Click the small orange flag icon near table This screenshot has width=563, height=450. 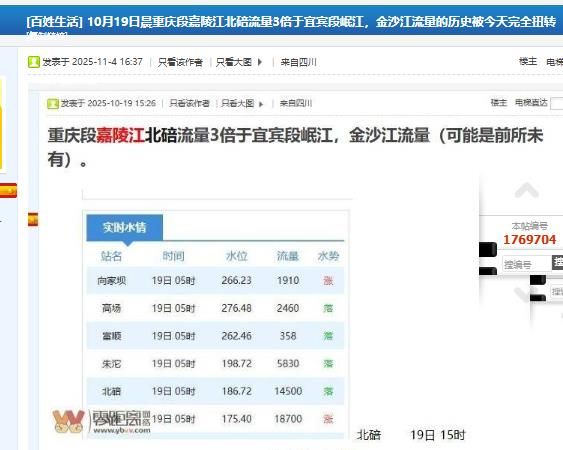coord(33,219)
